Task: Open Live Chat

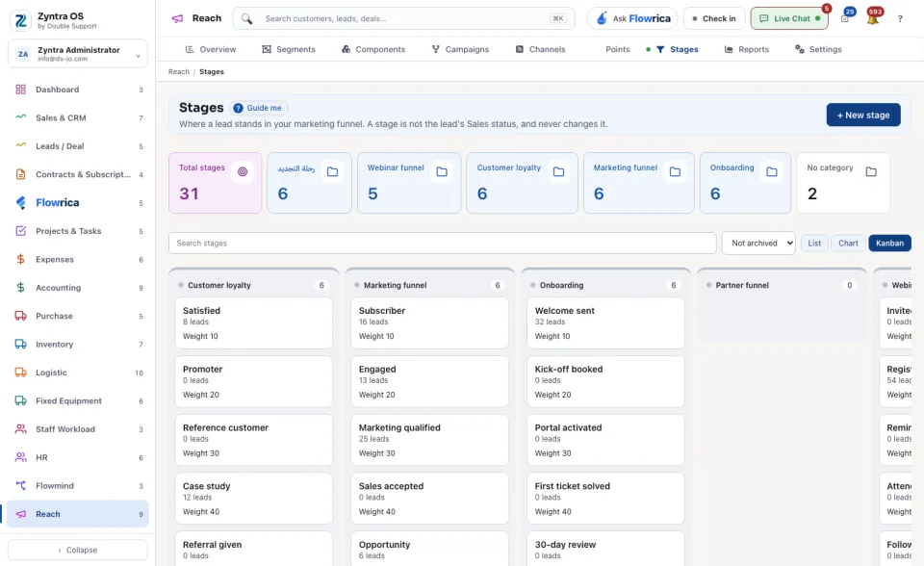Action: [789, 19]
